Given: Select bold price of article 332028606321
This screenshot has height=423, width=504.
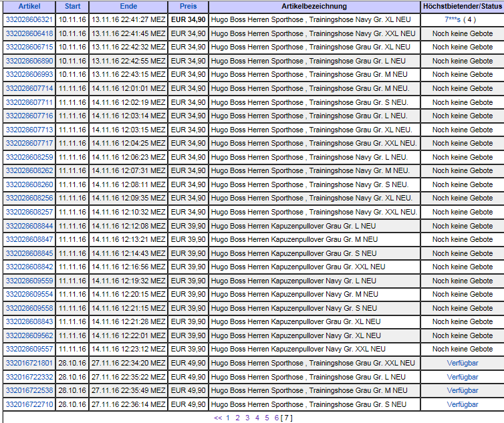Looking at the screenshot, I should 188,19.
